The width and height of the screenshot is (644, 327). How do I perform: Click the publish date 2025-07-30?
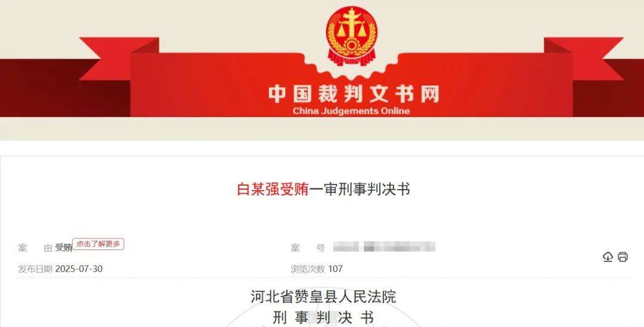pyautogui.click(x=79, y=269)
